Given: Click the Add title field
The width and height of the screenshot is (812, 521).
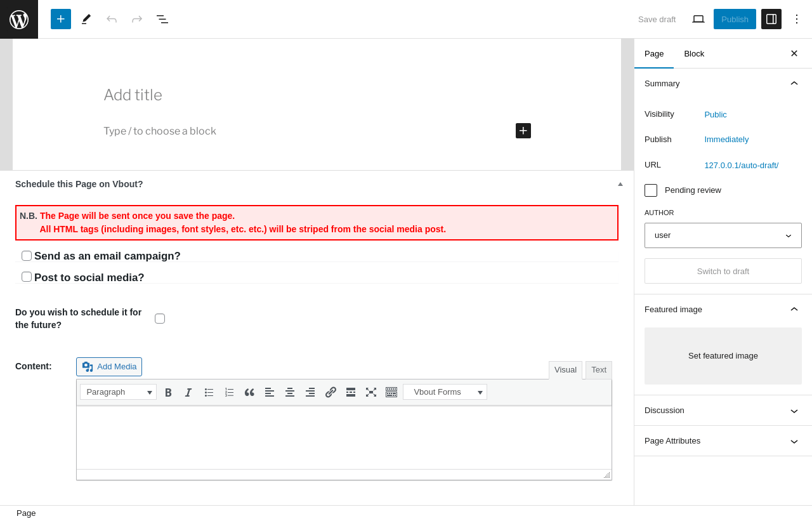Looking at the screenshot, I should [x=317, y=95].
